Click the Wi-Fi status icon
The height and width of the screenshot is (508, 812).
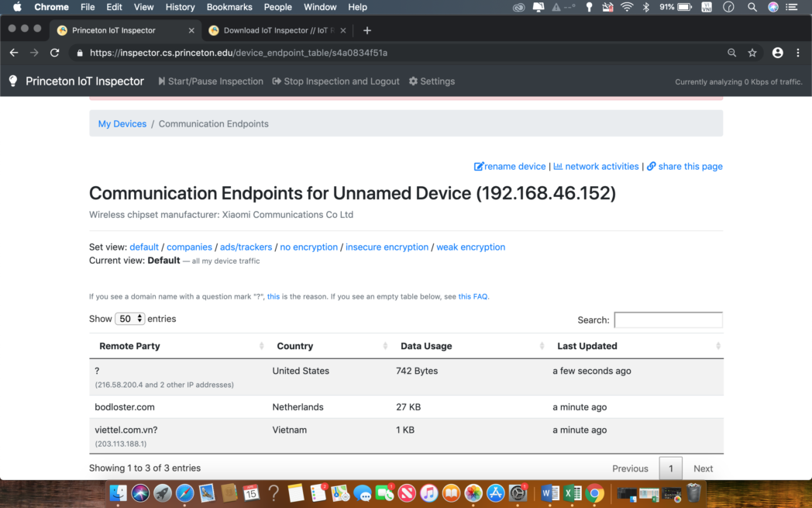[x=627, y=7]
